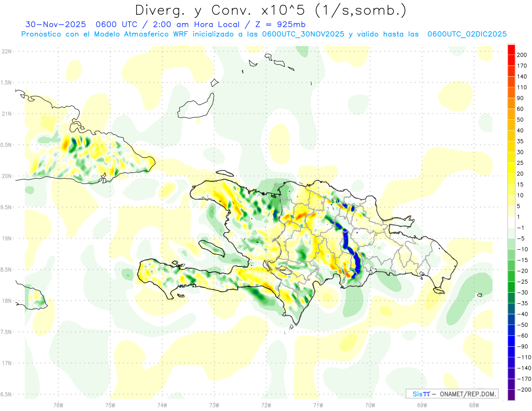Click the positive '20' colorbar label

[521, 174]
